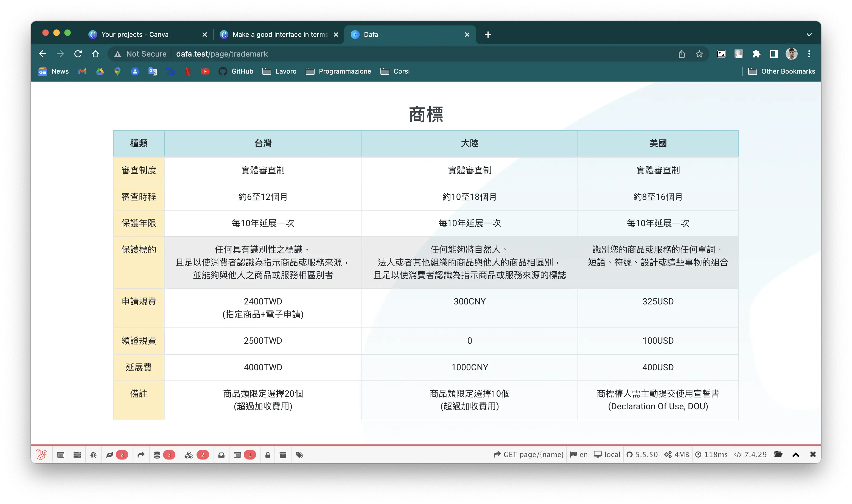Open the Lavoro bookmarks folder
This screenshot has width=852, height=504.
point(279,71)
